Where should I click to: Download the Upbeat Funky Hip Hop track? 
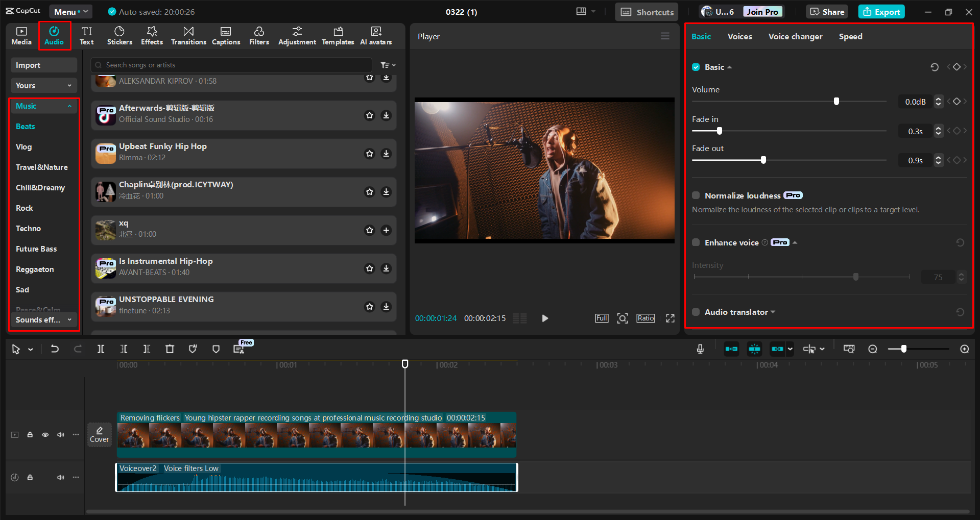(386, 154)
